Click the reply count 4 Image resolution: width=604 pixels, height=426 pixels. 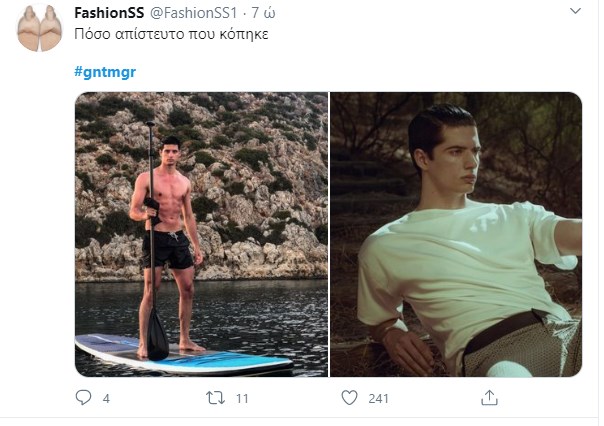coord(106,398)
